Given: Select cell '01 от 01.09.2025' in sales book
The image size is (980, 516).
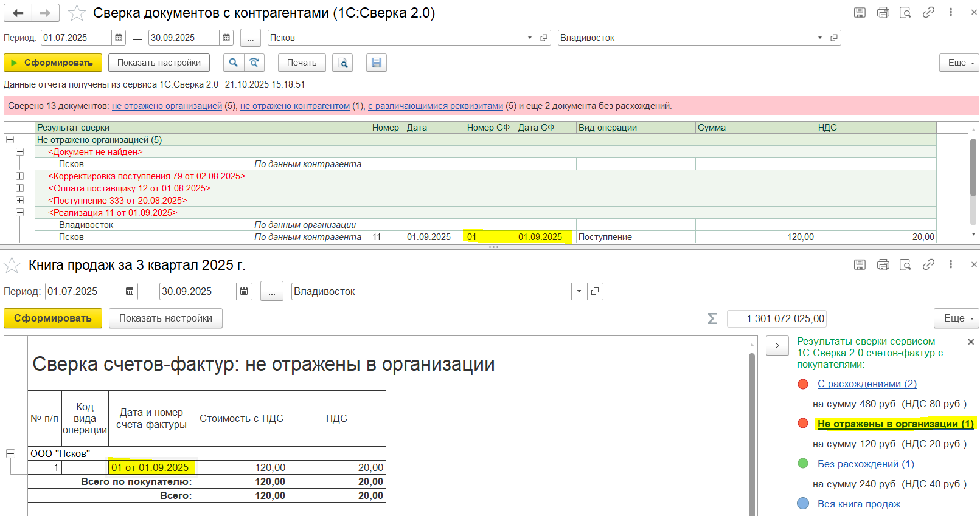Looking at the screenshot, I should pyautogui.click(x=151, y=467).
